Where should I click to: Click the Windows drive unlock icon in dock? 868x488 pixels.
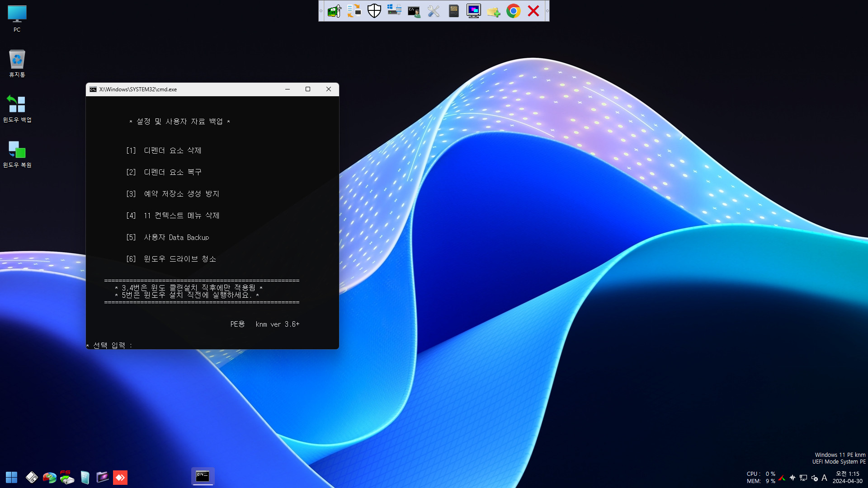pyautogui.click(x=394, y=11)
